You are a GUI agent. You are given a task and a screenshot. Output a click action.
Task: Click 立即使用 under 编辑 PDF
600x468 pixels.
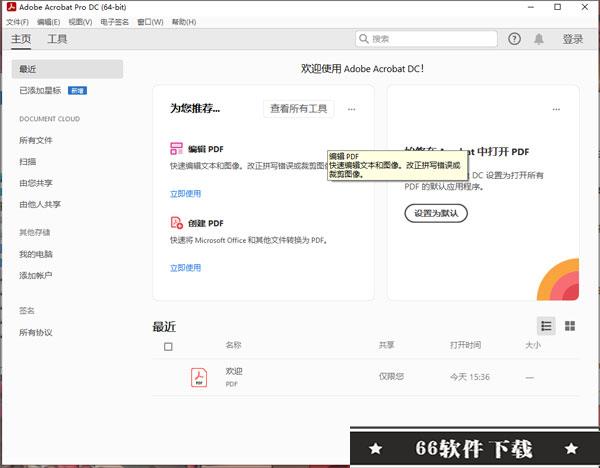pyautogui.click(x=185, y=194)
